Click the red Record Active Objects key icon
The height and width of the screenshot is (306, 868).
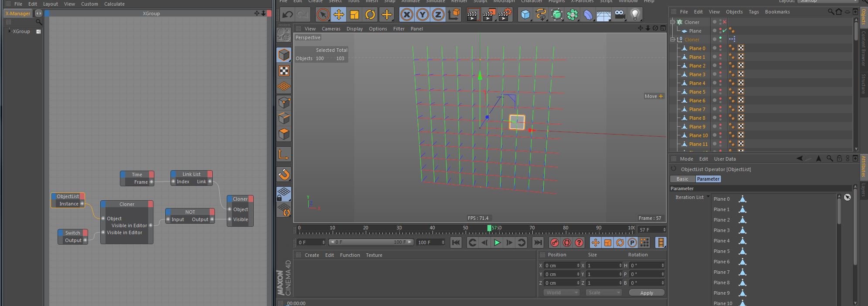coord(555,242)
